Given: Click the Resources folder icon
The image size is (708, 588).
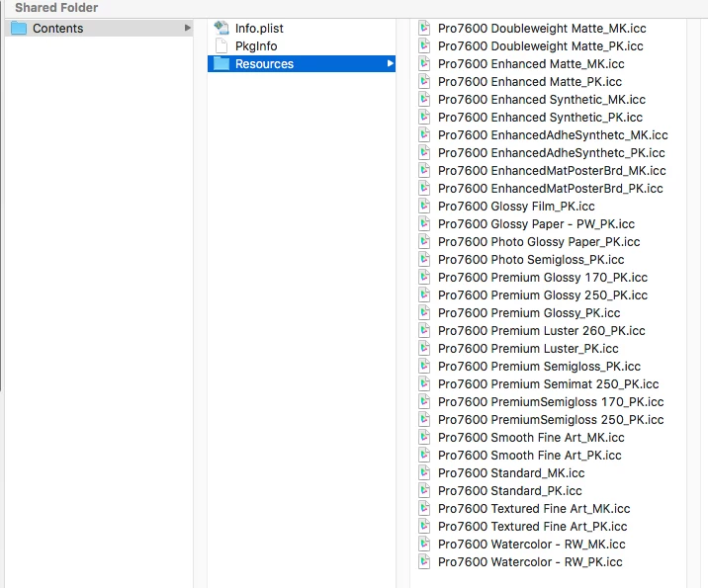Looking at the screenshot, I should (x=221, y=63).
